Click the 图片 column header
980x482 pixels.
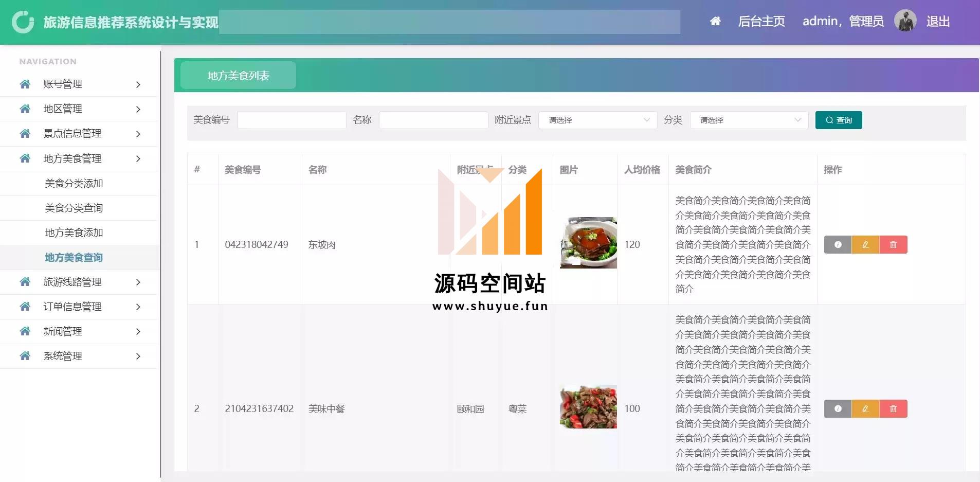point(569,170)
